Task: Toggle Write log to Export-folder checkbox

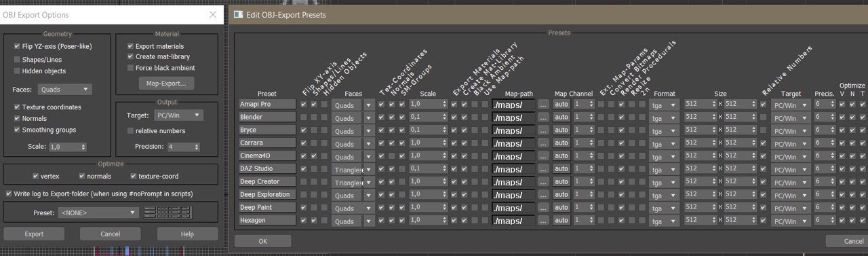Action: [8, 194]
